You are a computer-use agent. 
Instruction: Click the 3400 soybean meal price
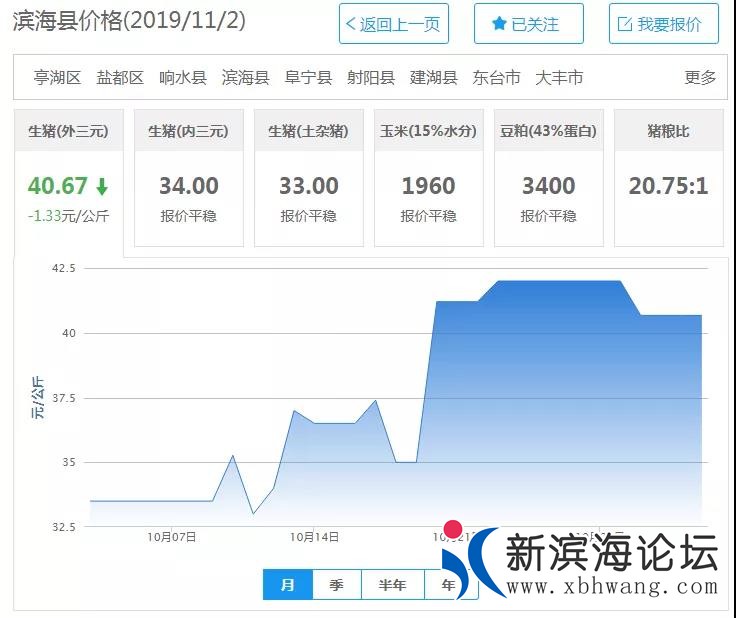(549, 186)
